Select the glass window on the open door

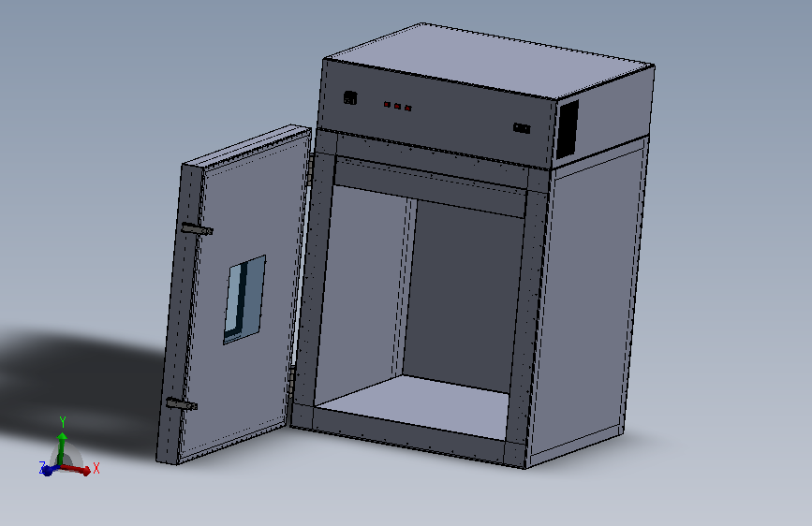(244, 300)
